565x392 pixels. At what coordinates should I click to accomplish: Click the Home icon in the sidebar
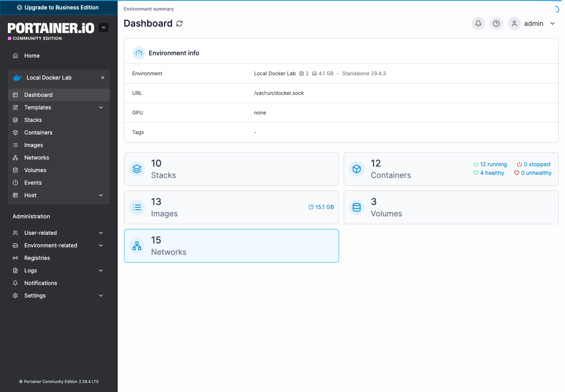(x=15, y=56)
